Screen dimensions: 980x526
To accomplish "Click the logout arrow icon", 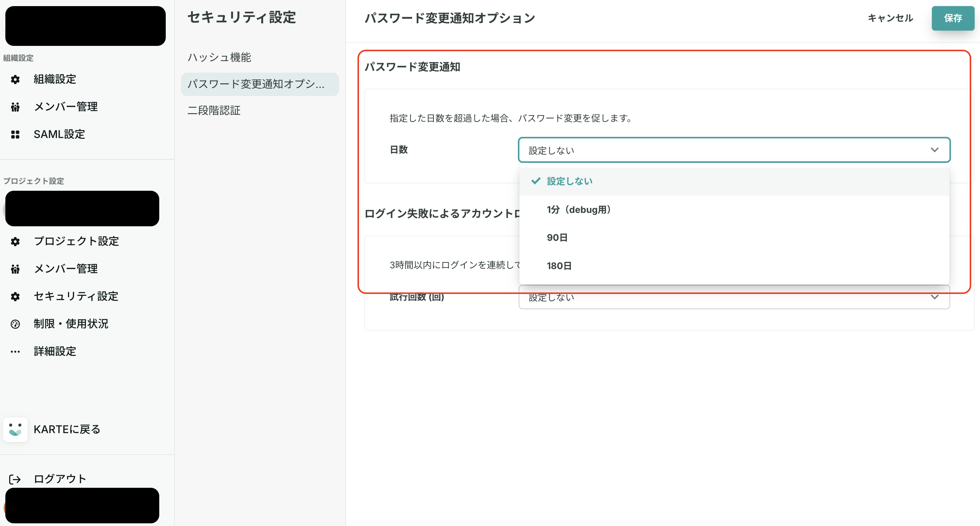I will click(x=15, y=479).
